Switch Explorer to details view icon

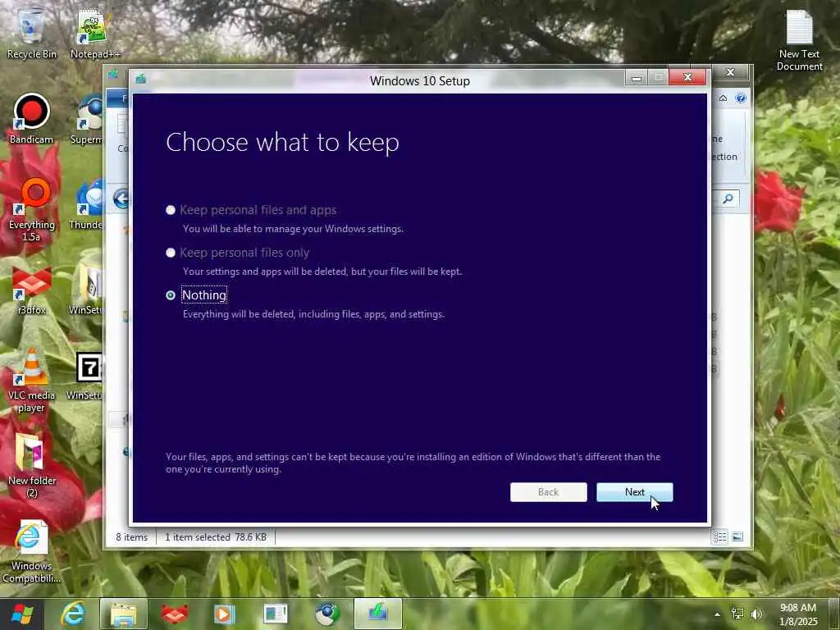[720, 536]
